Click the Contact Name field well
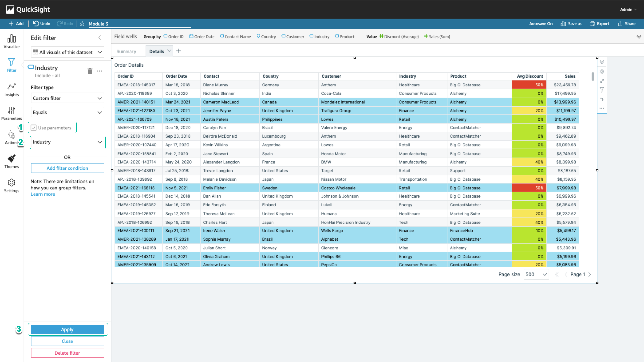The height and width of the screenshot is (362, 644). point(235,37)
